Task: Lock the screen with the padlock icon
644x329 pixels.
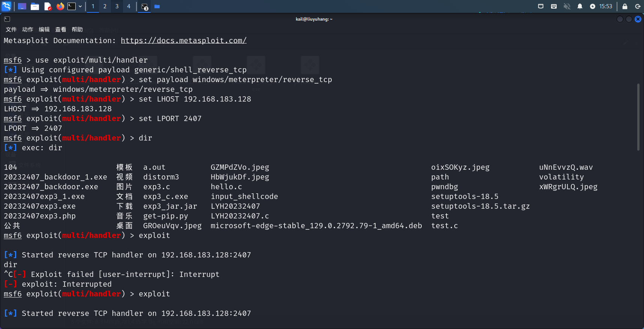Action: pyautogui.click(x=625, y=6)
